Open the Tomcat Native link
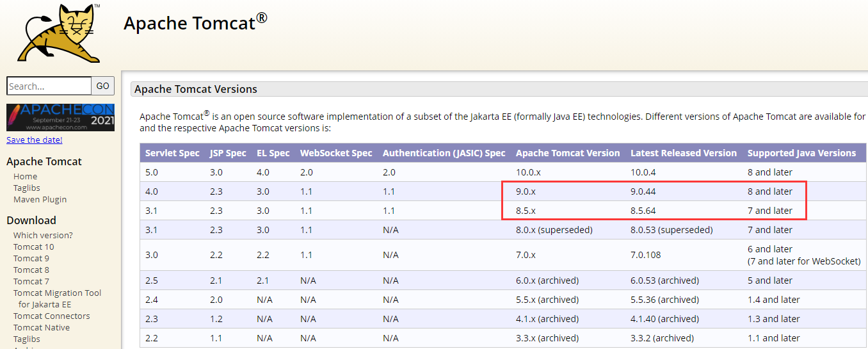 tap(42, 327)
